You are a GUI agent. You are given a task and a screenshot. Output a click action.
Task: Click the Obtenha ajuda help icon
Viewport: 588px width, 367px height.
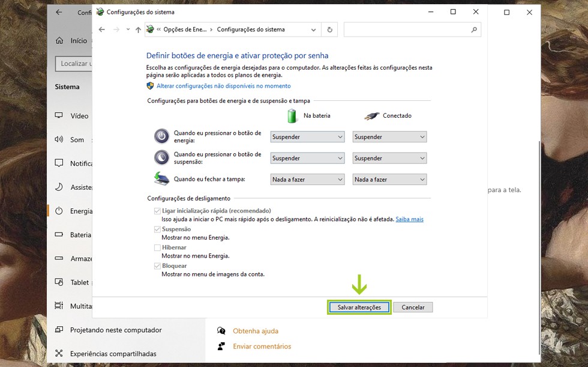click(x=221, y=331)
